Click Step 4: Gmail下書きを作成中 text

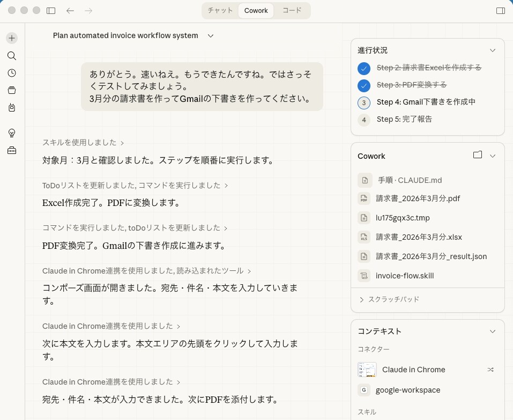[426, 102]
